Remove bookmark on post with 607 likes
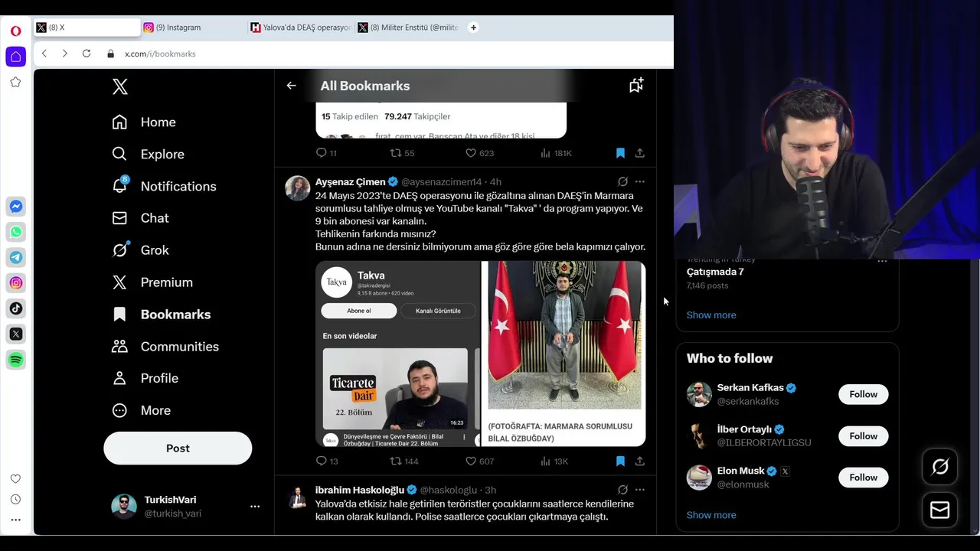 [x=620, y=461]
